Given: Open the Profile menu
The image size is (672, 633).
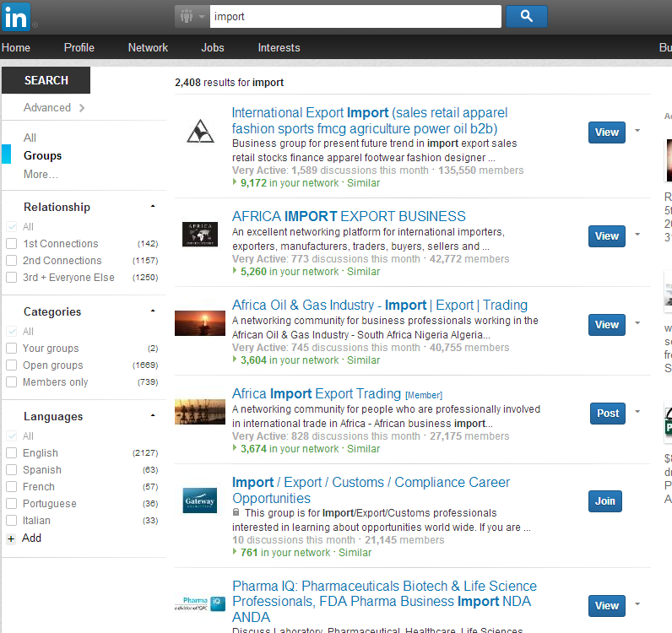Looking at the screenshot, I should point(79,47).
